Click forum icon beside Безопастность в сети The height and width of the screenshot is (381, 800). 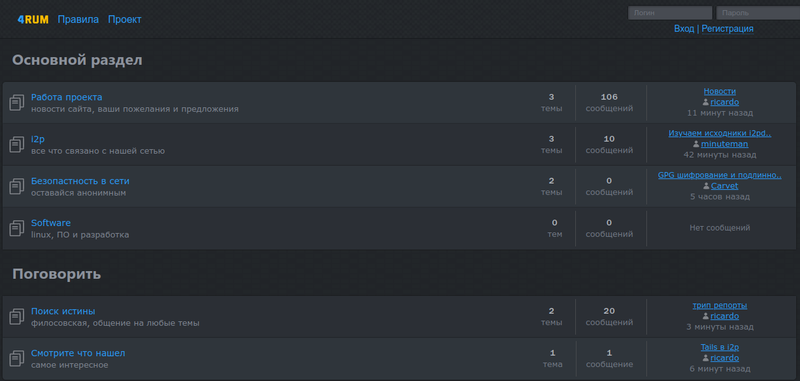click(17, 186)
